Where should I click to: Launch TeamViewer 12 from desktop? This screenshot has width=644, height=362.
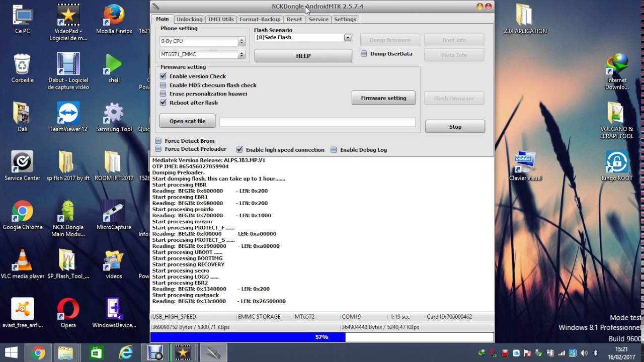(68, 117)
